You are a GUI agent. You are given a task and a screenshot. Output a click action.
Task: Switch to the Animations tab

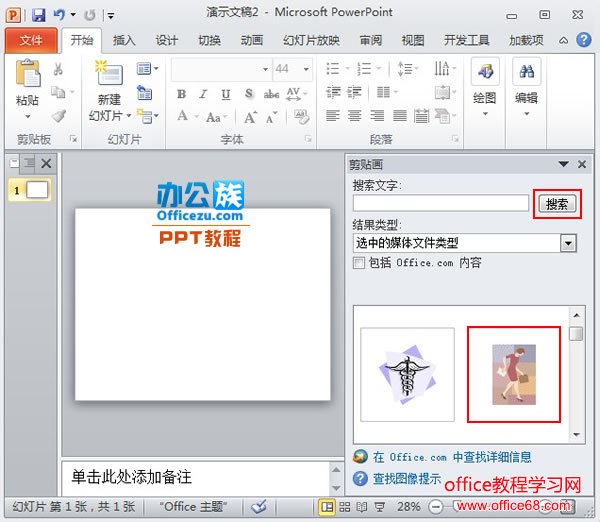[251, 40]
